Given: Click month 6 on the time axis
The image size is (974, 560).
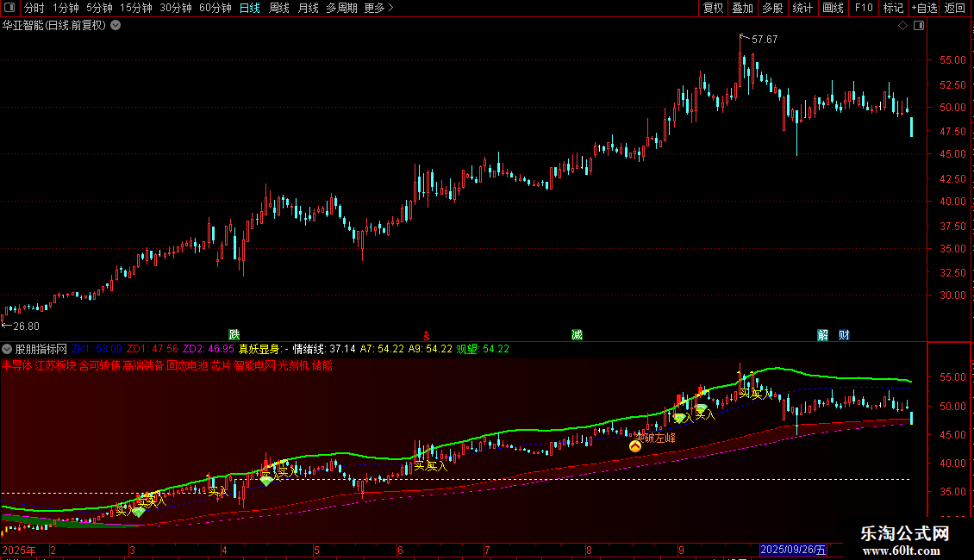Looking at the screenshot, I should point(400,550).
